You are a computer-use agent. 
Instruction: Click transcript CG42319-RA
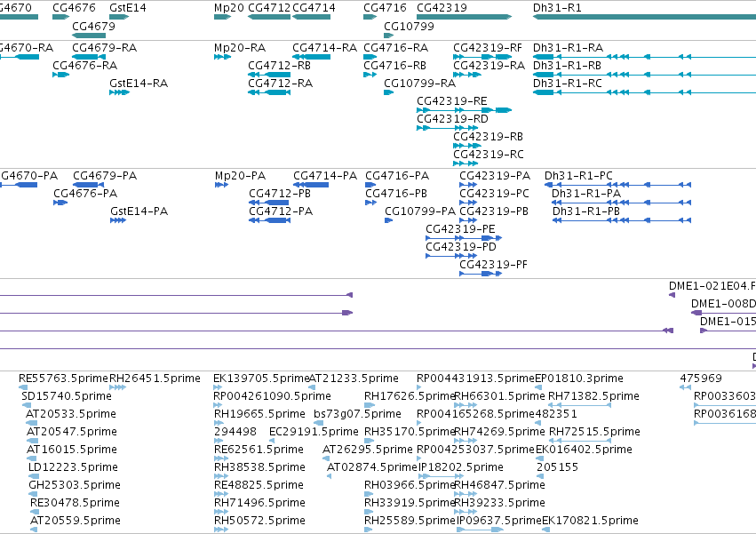(467, 75)
